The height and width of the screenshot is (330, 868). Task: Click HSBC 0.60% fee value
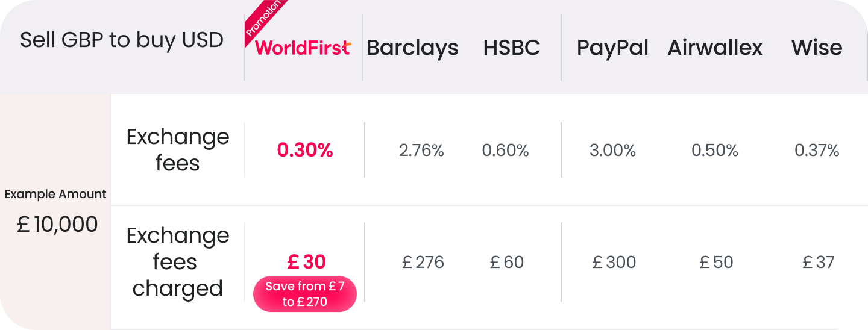505,151
